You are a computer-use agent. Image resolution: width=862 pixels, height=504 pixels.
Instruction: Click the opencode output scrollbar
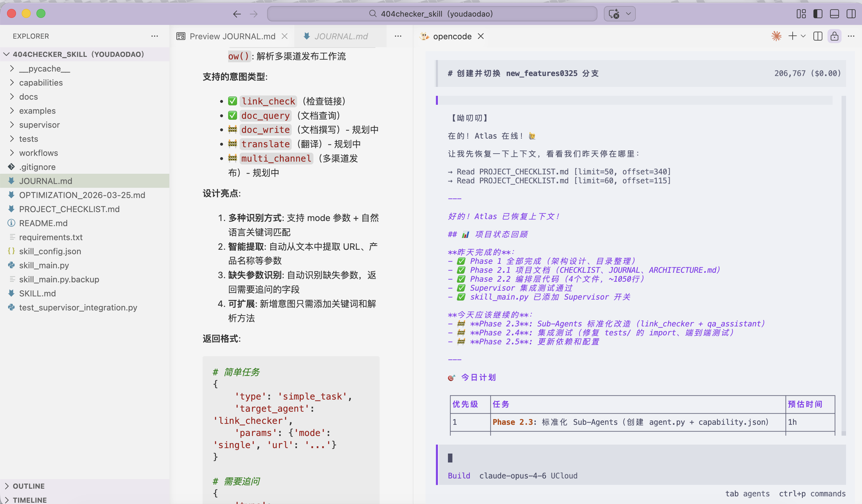[x=843, y=265]
